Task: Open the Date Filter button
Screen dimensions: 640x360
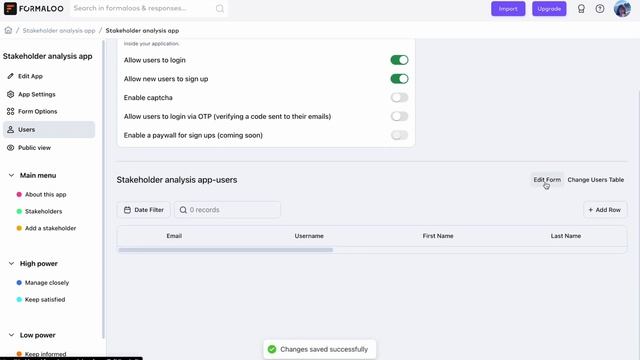Action: 143,210
